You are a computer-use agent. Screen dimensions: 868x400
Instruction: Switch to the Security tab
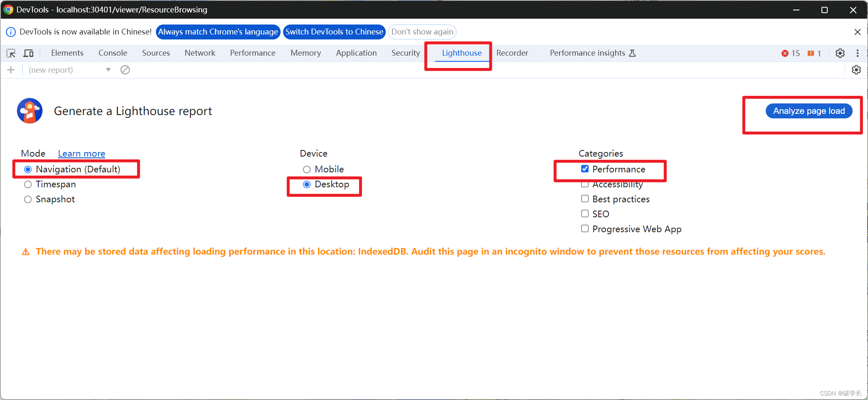(406, 53)
